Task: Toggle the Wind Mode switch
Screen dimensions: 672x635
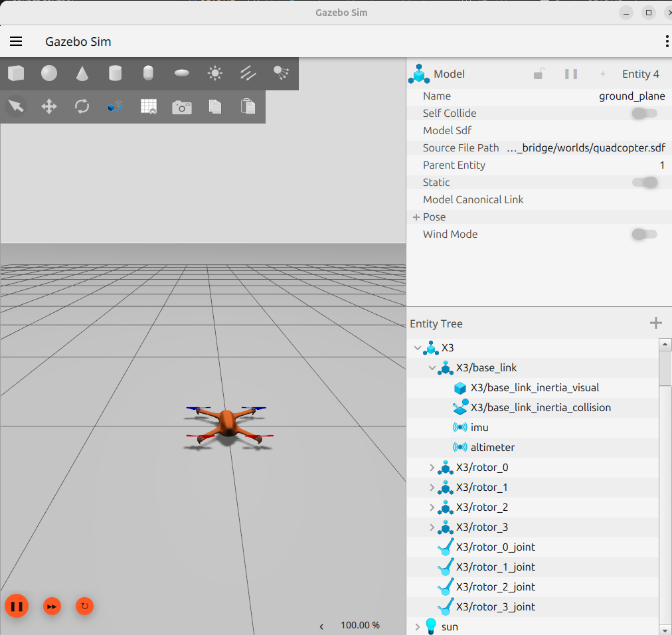Action: (x=645, y=234)
